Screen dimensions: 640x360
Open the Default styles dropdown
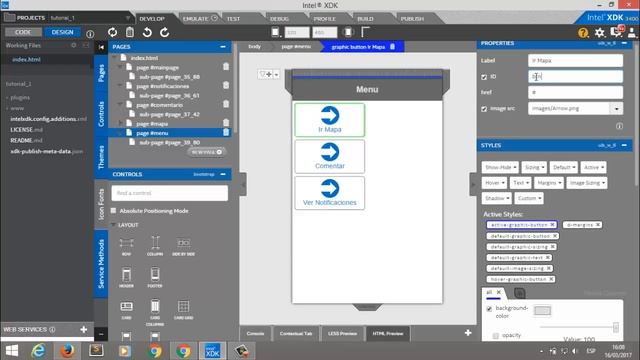(x=564, y=167)
